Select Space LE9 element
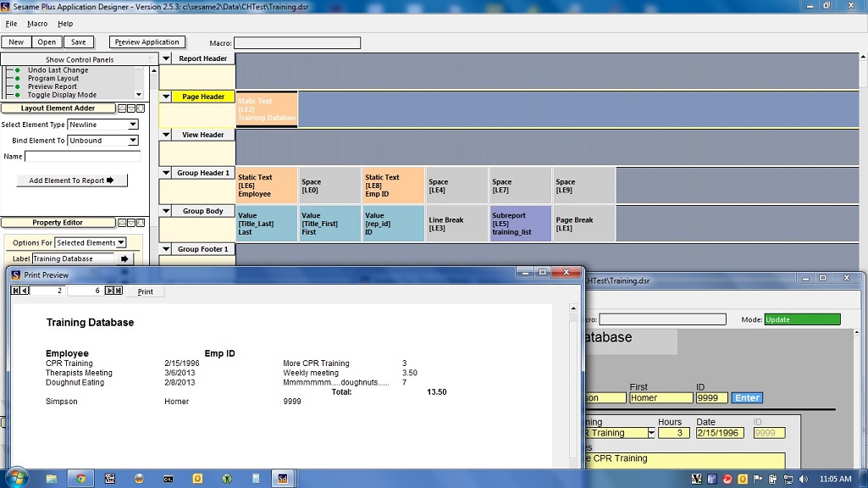This screenshot has height=488, width=868. [x=584, y=186]
